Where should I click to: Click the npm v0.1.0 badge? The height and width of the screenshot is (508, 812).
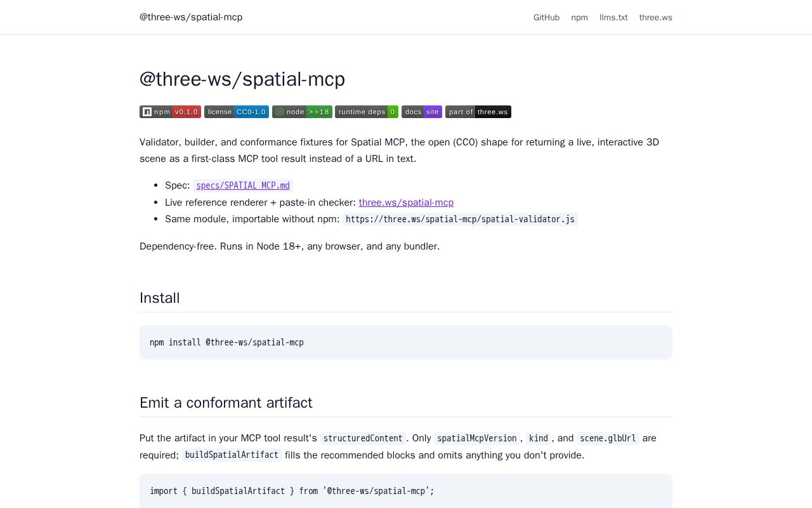(170, 112)
